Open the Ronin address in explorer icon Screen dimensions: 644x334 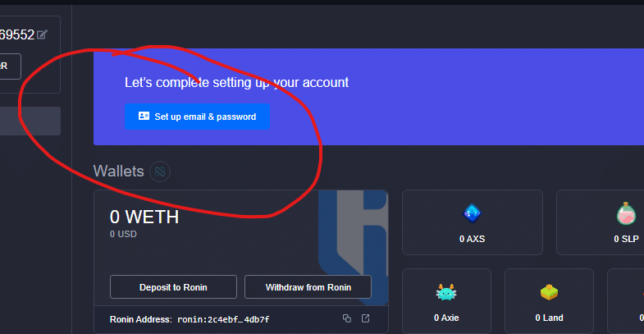365,318
